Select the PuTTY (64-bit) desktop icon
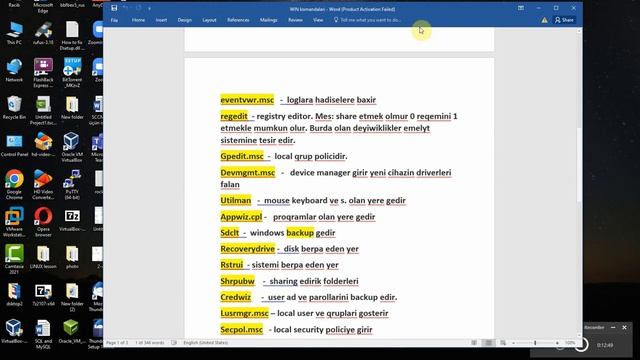 coord(72,184)
